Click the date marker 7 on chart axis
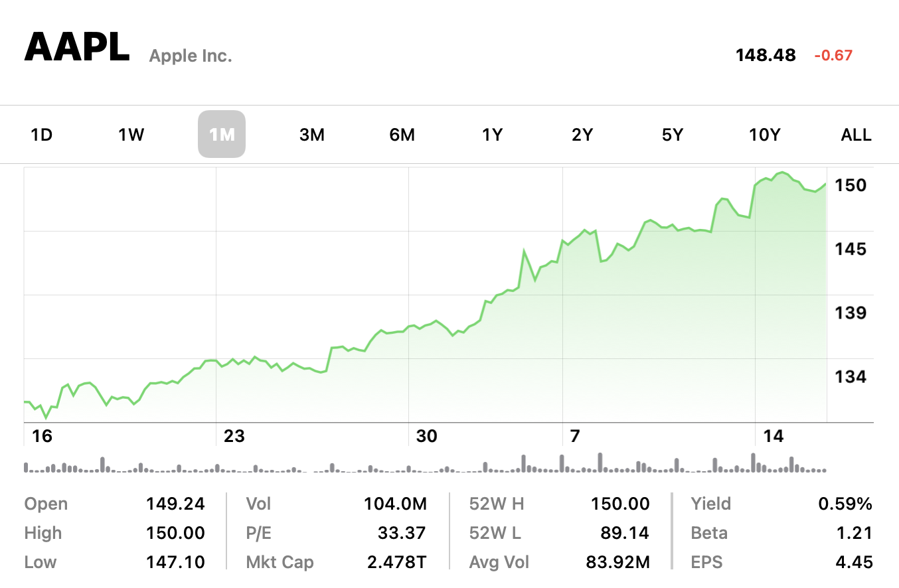Viewport: 899px width, 588px height. tap(574, 436)
